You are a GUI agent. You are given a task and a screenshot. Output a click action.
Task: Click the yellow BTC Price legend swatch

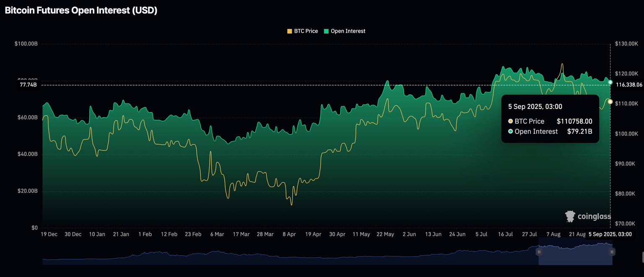289,31
